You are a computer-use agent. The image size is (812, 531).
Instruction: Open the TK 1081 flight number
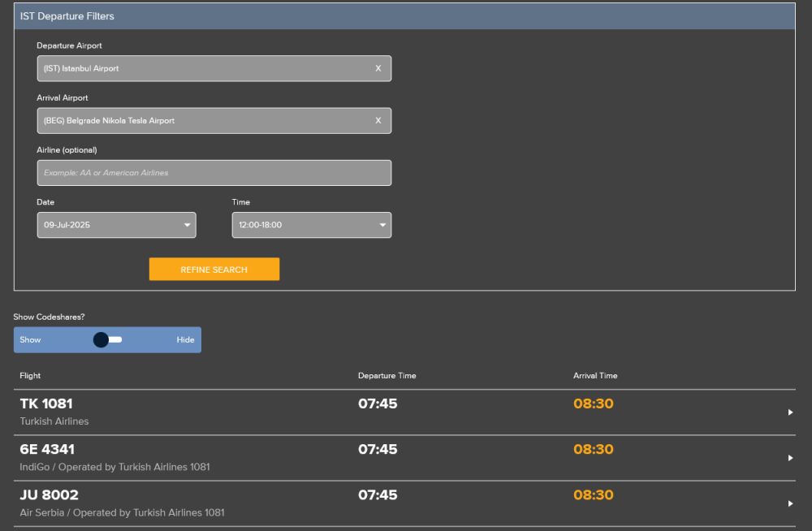(x=46, y=404)
